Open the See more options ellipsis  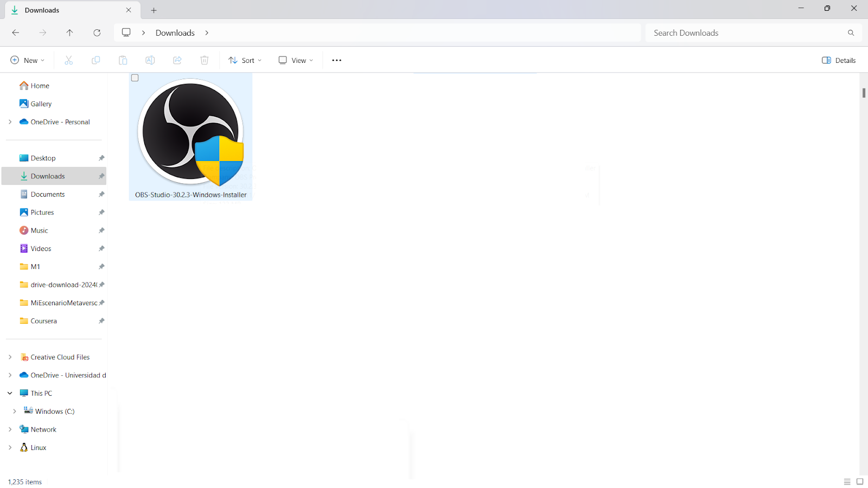[x=336, y=60]
